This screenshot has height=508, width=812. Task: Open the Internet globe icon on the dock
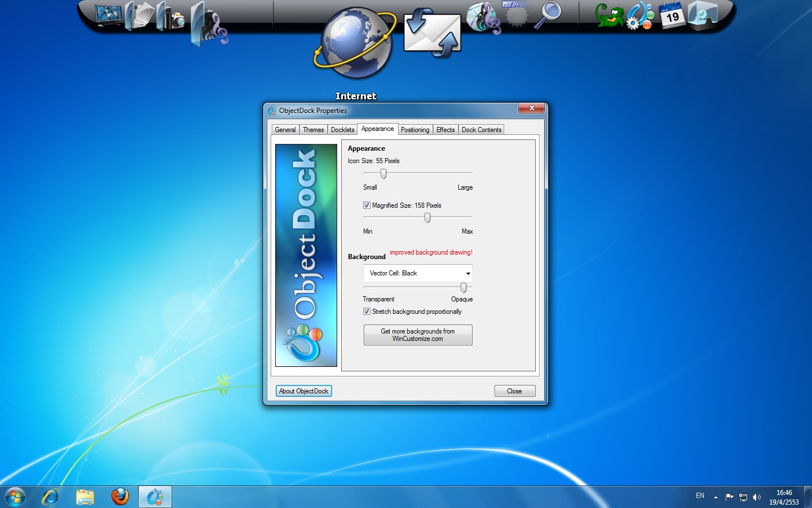pos(355,42)
